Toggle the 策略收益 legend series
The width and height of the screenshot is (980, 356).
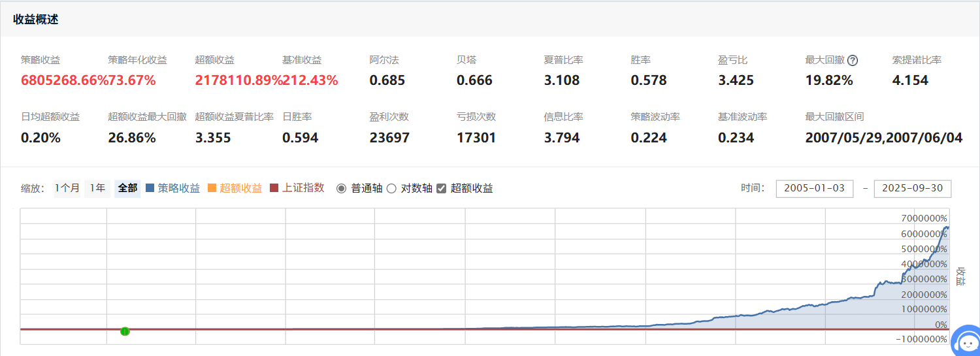(x=179, y=188)
